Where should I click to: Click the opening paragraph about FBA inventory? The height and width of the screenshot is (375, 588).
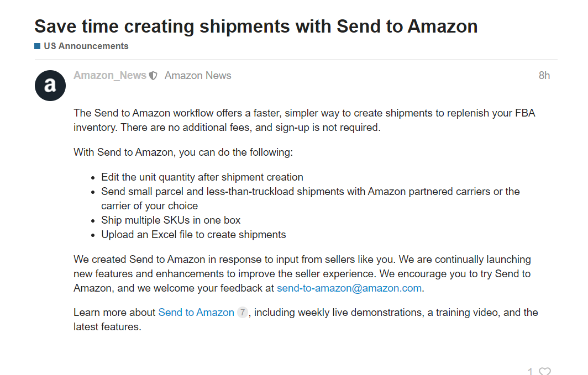pyautogui.click(x=304, y=120)
